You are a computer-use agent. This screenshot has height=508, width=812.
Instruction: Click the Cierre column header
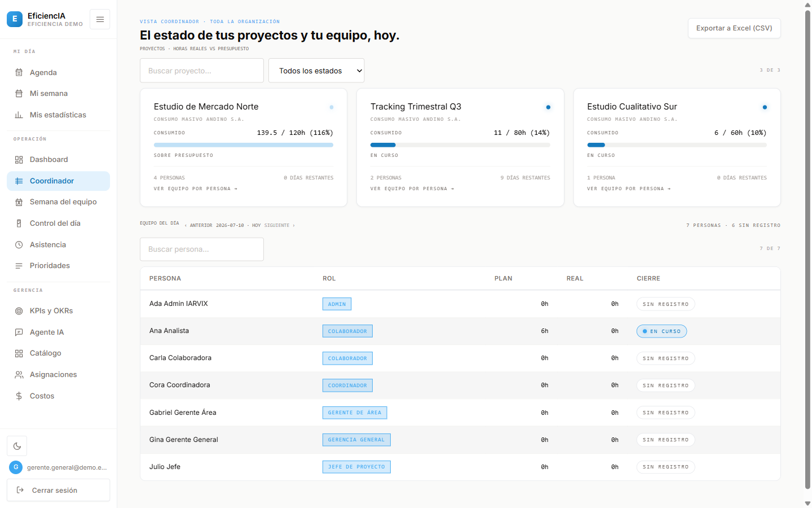click(648, 278)
